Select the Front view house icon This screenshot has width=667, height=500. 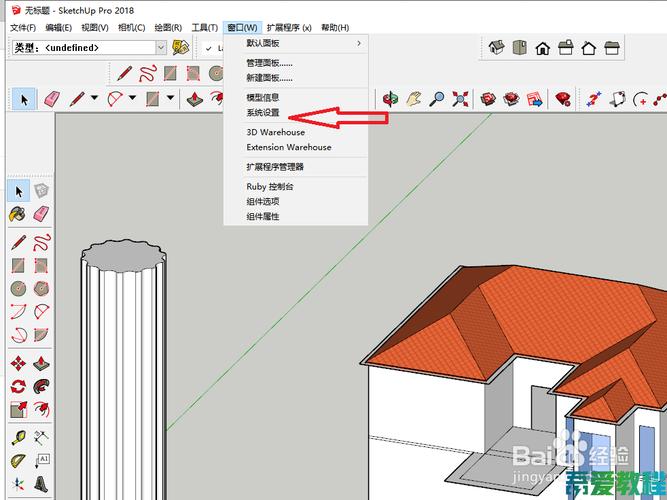click(543, 48)
